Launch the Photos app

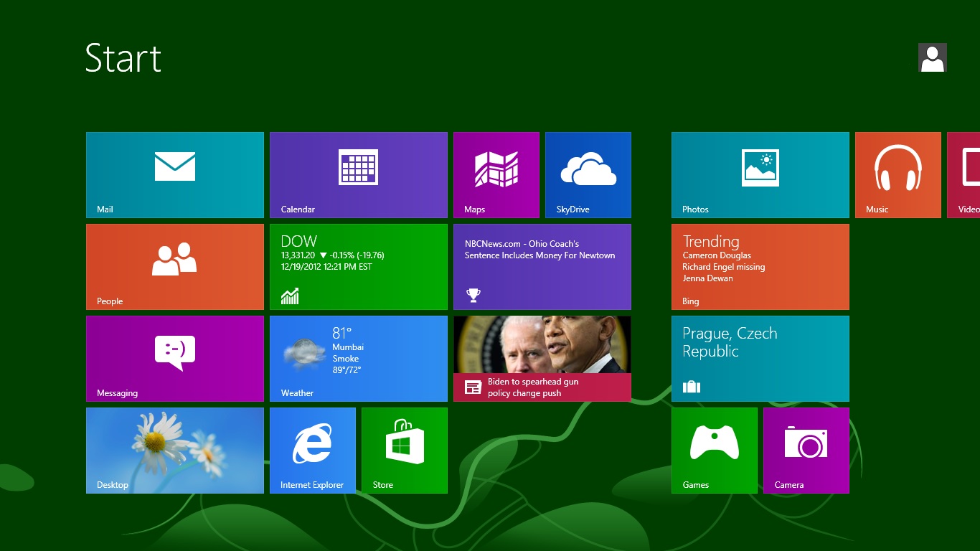coord(760,174)
